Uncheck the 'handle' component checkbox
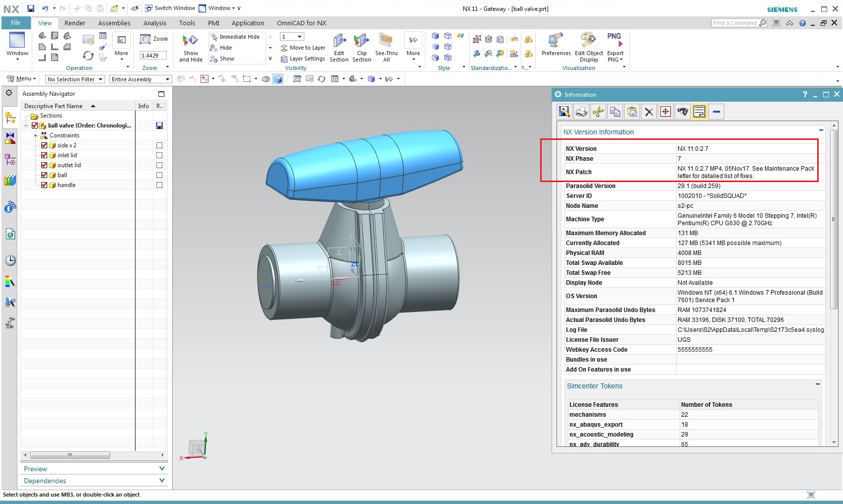 44,185
